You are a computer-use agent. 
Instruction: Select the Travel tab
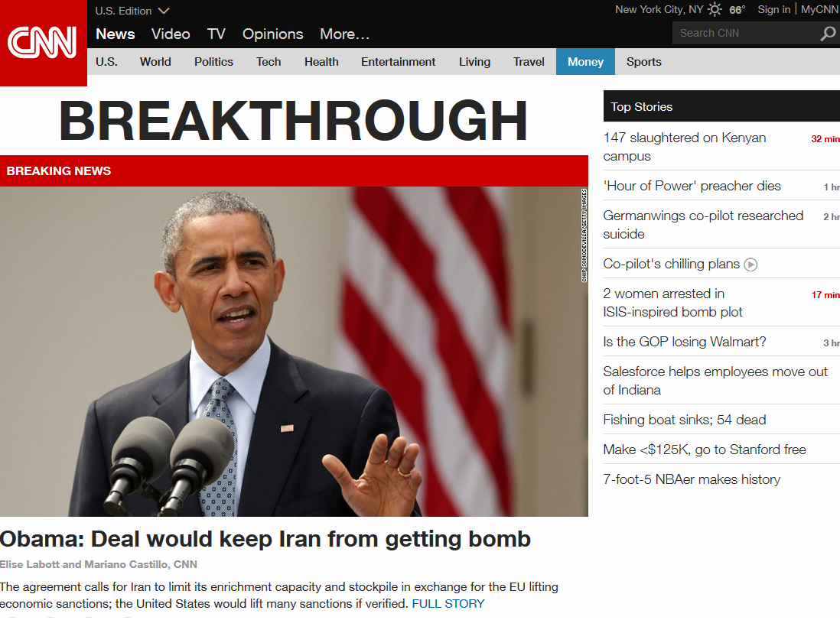pos(529,62)
